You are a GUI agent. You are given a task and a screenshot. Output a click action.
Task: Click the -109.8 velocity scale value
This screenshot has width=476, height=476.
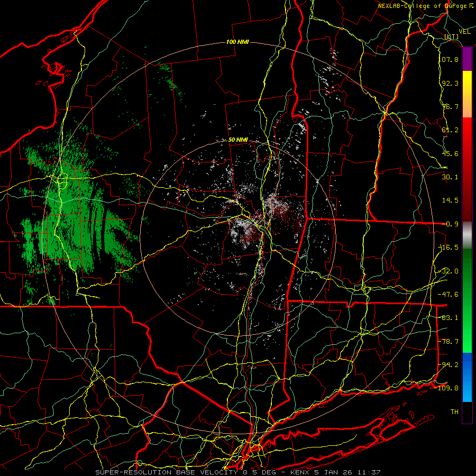(447, 388)
